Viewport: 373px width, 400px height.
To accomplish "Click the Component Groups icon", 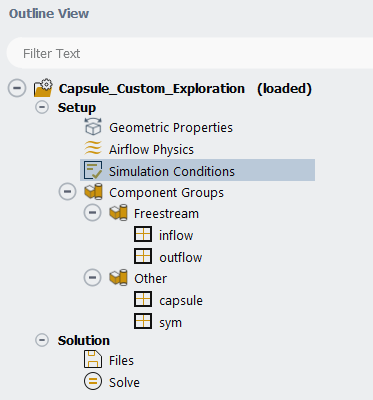I will click(93, 192).
